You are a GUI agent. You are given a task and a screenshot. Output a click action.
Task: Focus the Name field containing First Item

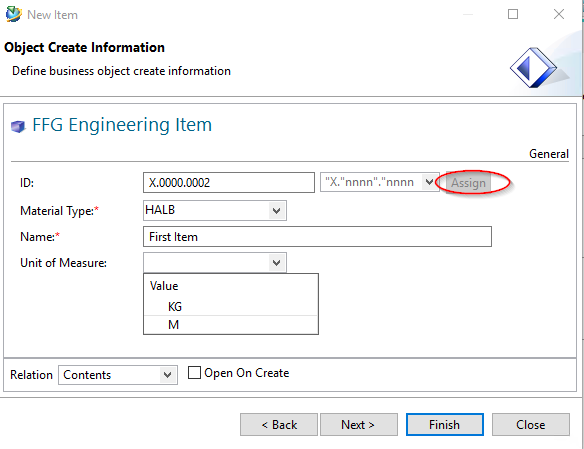coord(317,236)
